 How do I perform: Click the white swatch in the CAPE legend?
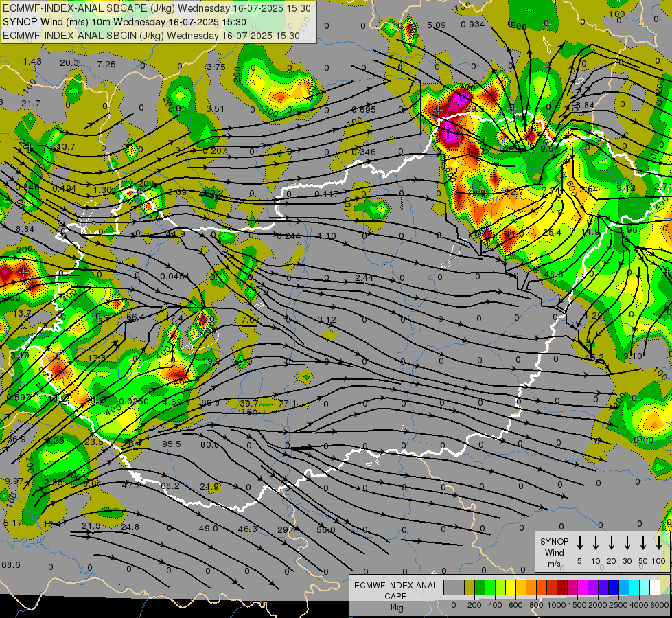[656, 587]
